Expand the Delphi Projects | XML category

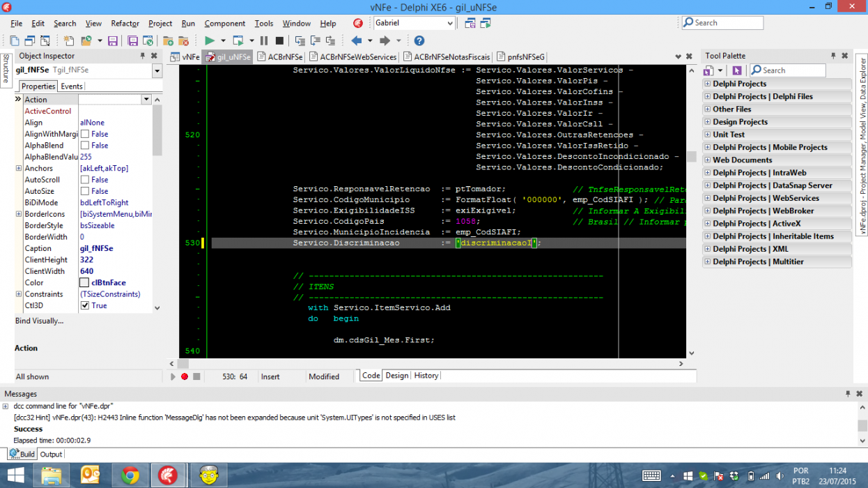(708, 249)
